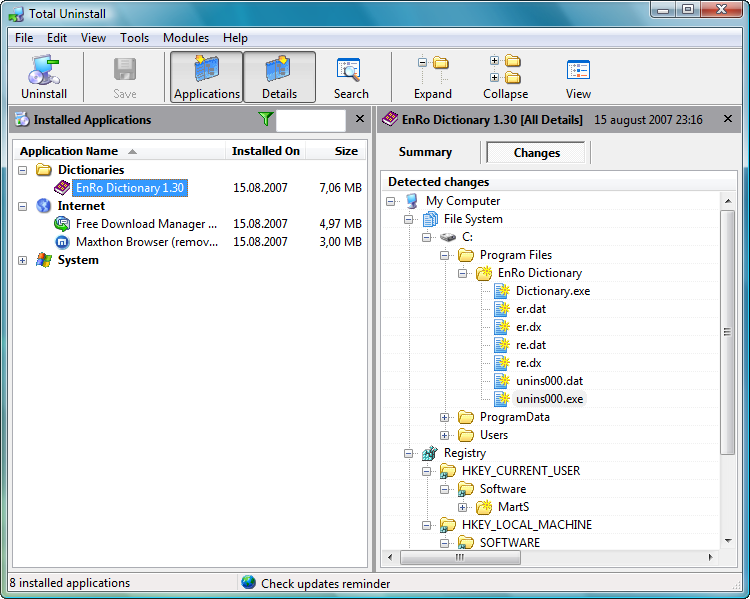The image size is (750, 599).
Task: Close the EnRo Dictionary details panel
Action: [728, 118]
